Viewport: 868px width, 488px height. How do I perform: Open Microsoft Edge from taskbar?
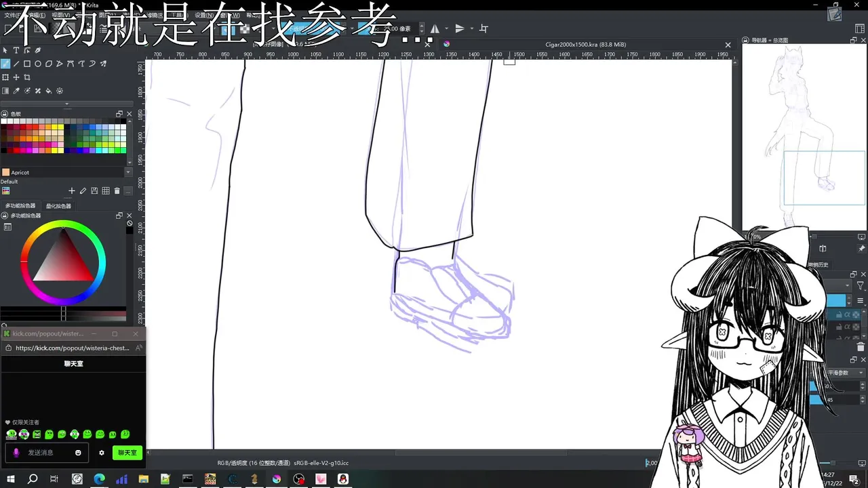coord(99,479)
